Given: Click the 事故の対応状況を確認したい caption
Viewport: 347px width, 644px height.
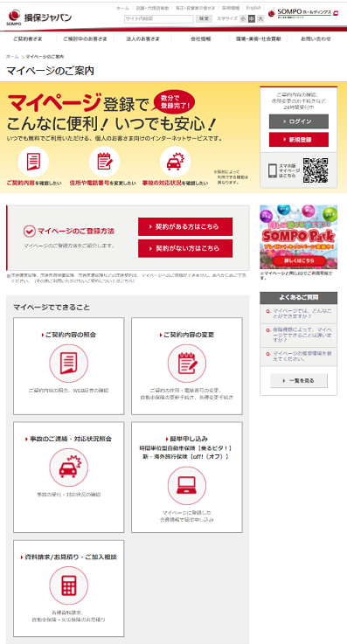Looking at the screenshot, I should [x=176, y=184].
